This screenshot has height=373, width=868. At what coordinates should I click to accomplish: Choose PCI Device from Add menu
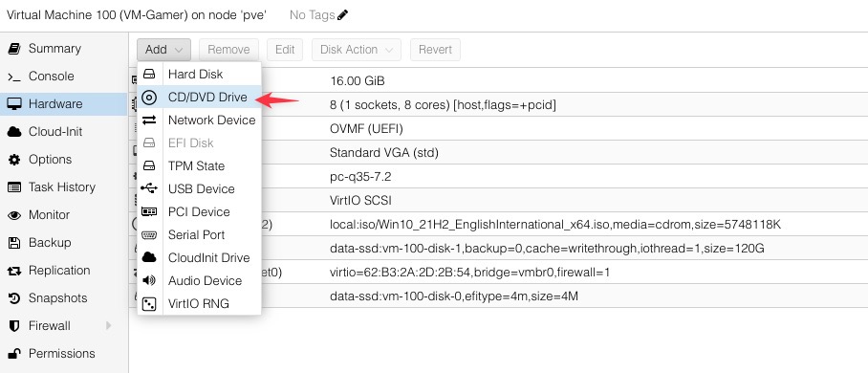[199, 211]
